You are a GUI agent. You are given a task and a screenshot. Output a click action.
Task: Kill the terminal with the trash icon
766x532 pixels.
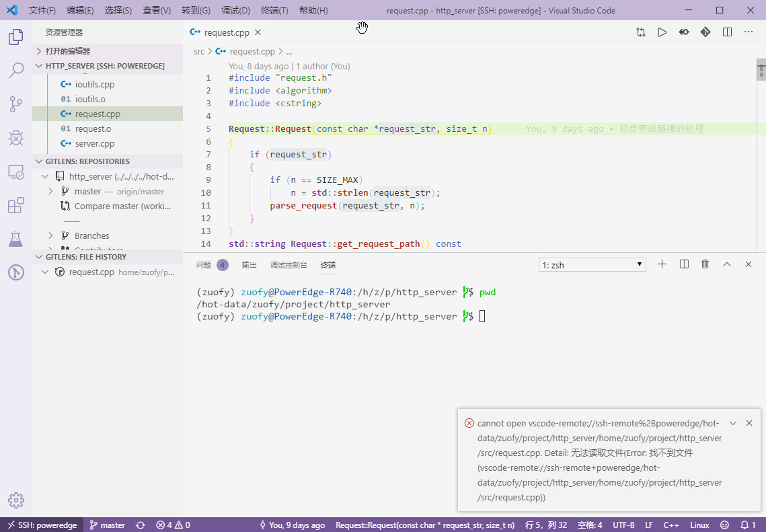(705, 264)
